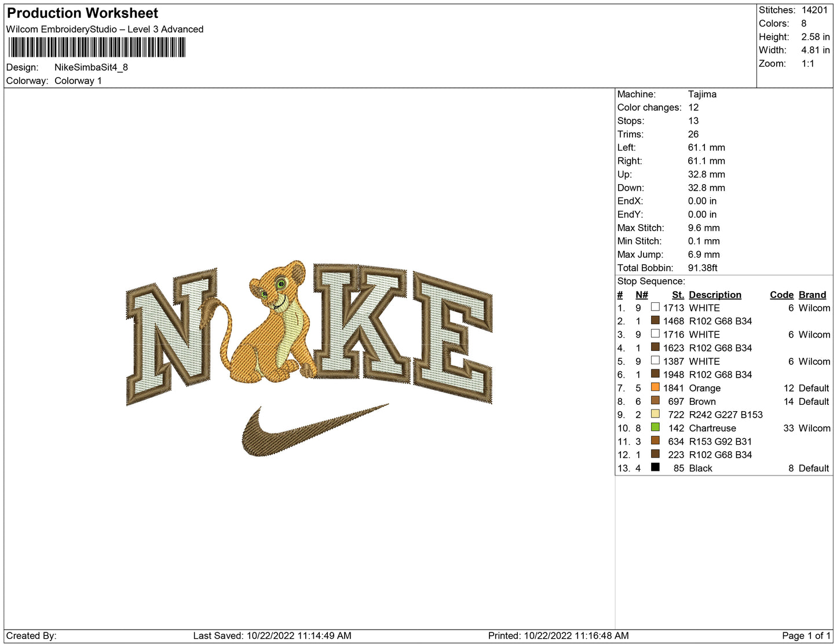This screenshot has width=837, height=644.
Task: Click the Black description in stop 13
Action: pos(701,468)
